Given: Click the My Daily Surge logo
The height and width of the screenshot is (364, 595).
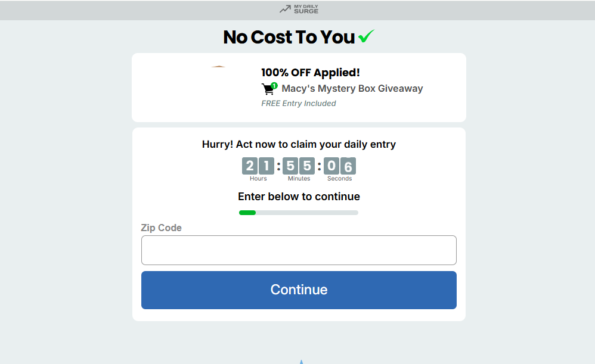Looking at the screenshot, I should tap(299, 9).
